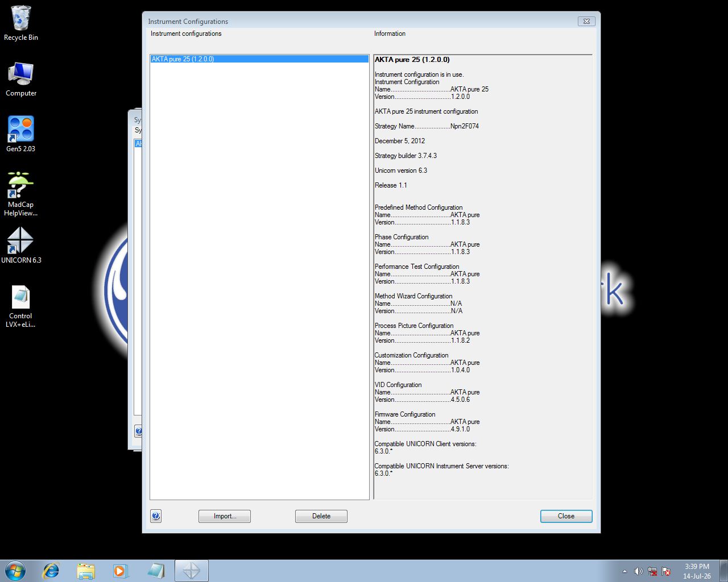Click the Release 1.1 text
The width and height of the screenshot is (728, 582).
tap(391, 185)
